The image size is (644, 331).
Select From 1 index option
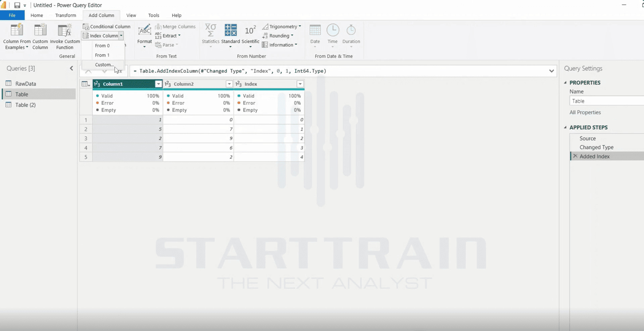point(102,55)
